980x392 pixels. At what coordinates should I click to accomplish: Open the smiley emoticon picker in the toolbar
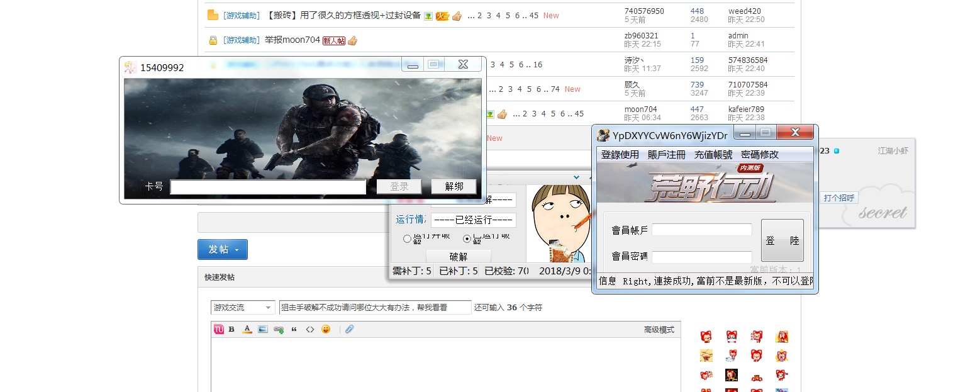(326, 329)
